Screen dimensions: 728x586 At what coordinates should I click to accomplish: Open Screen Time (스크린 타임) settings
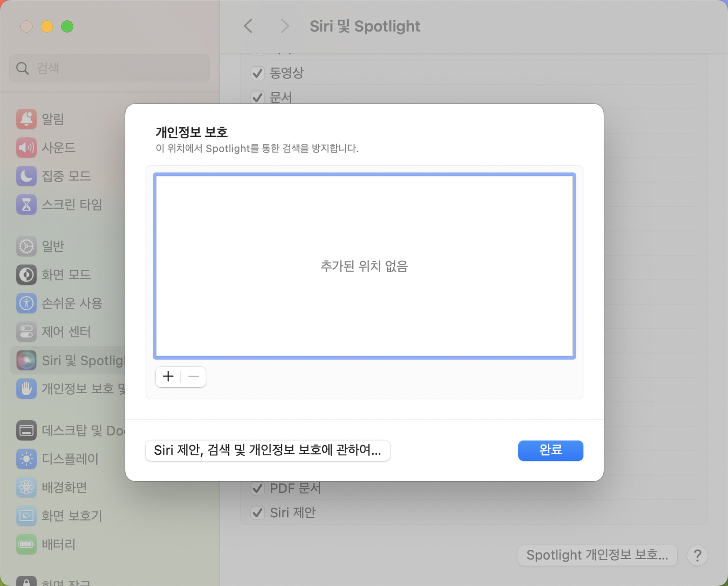click(x=68, y=204)
